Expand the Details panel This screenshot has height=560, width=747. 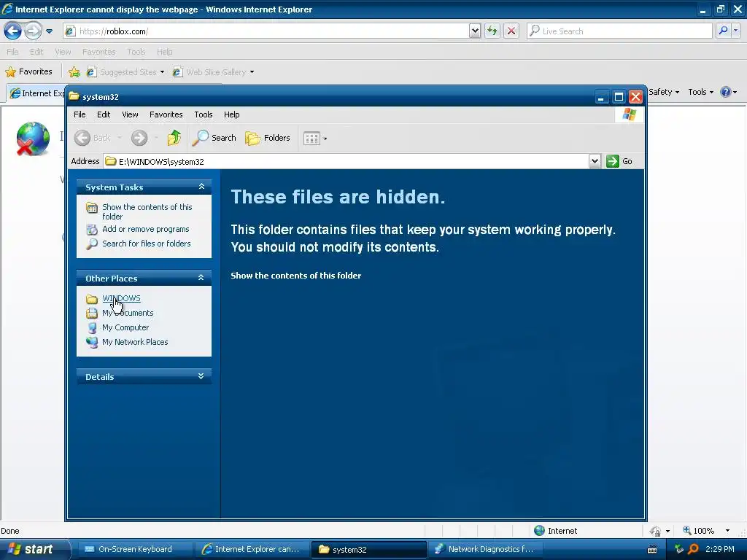click(x=201, y=376)
